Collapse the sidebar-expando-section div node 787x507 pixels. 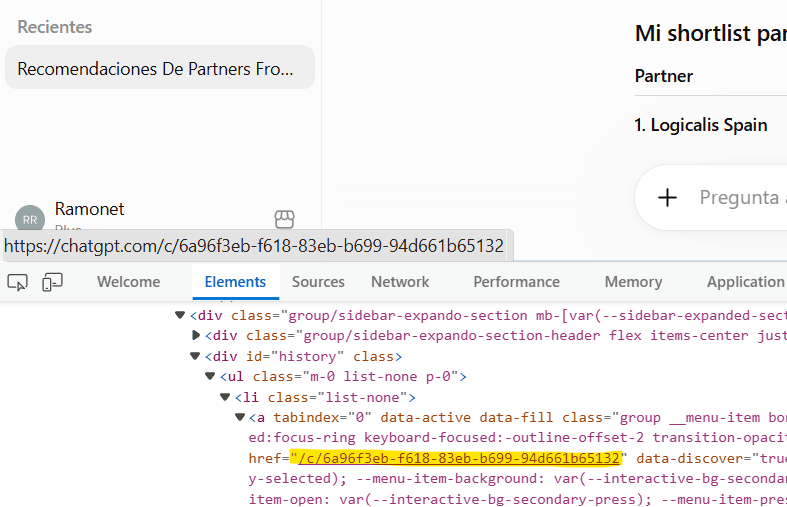click(180, 315)
